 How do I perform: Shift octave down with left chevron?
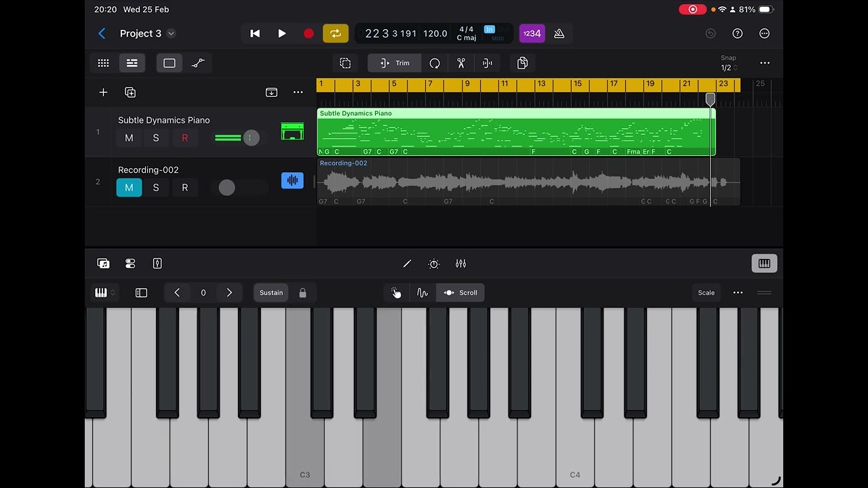point(177,293)
